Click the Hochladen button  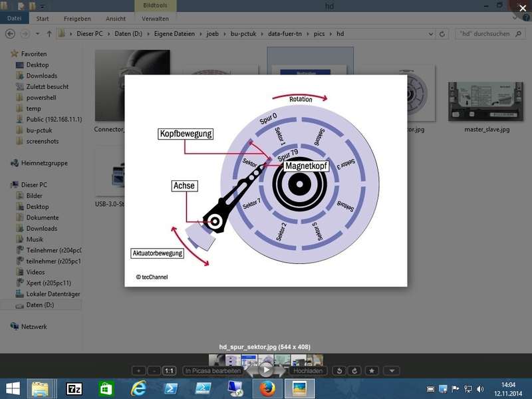click(x=308, y=371)
